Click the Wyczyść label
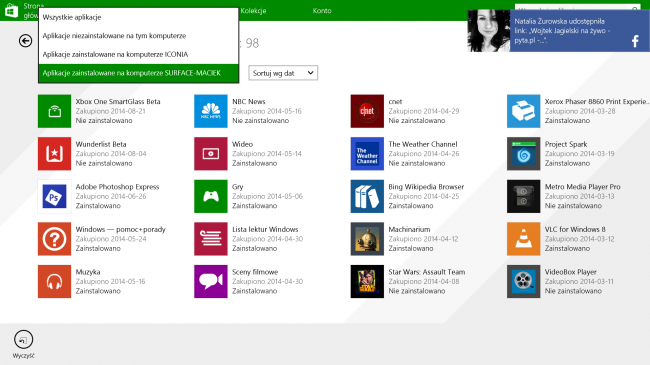This screenshot has width=650, height=365. pos(24,356)
